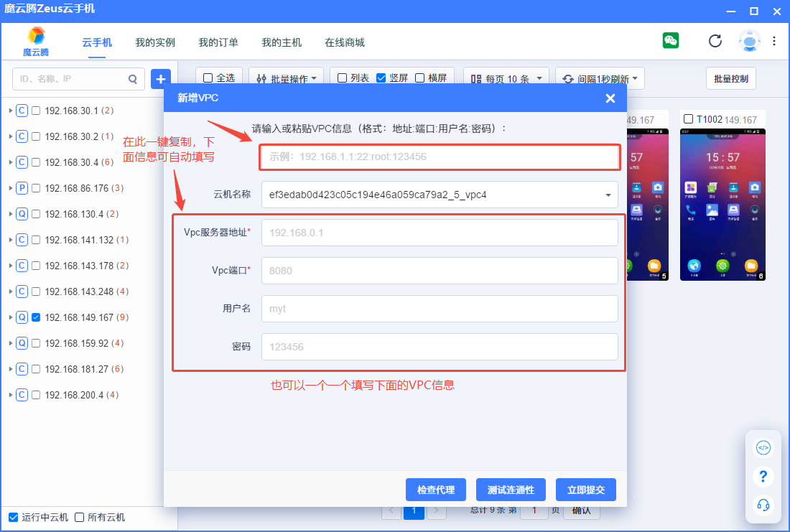This screenshot has height=532, width=790.
Task: Expand the 192.168.86.176 tree node
Action: pos(10,188)
